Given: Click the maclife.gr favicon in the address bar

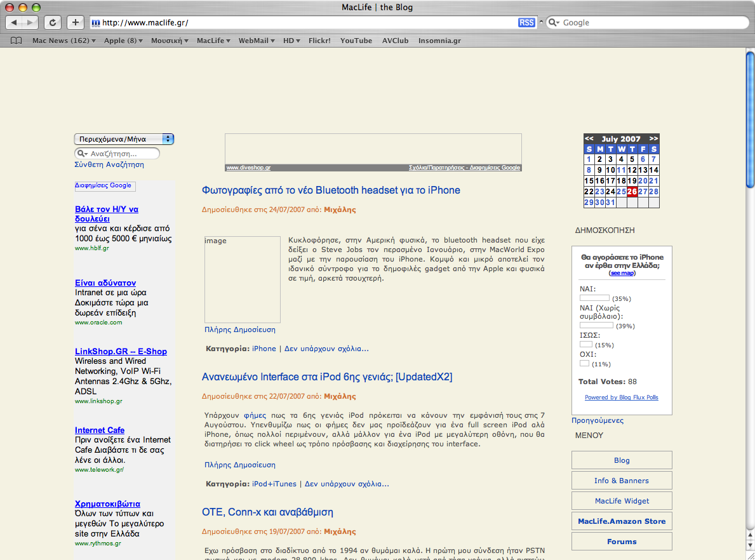Looking at the screenshot, I should click(x=96, y=23).
